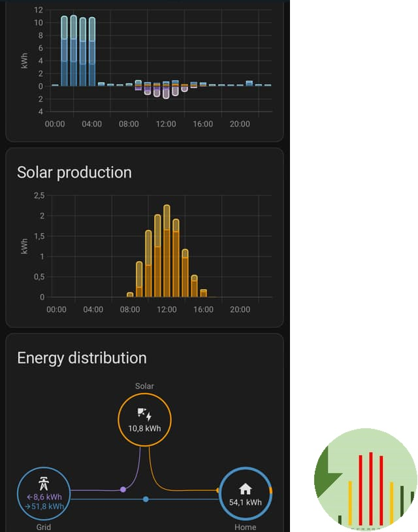Open the Energy distribution card heading

click(x=82, y=358)
